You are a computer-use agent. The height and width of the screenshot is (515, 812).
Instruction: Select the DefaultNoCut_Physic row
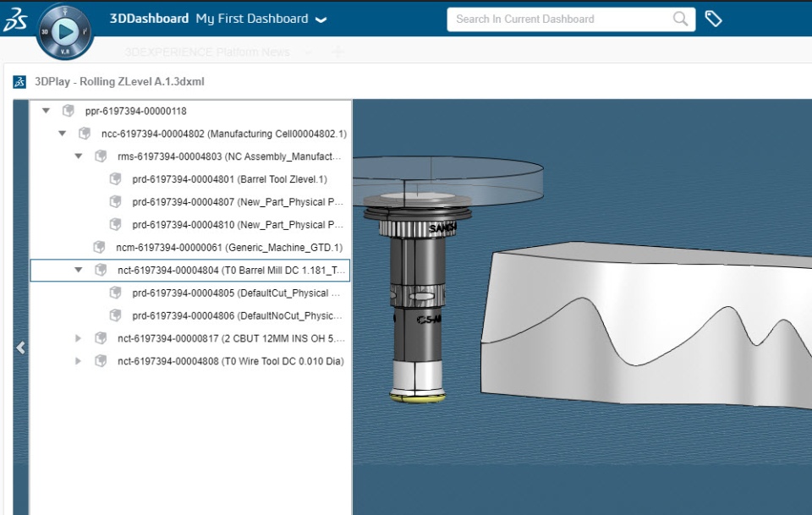pyautogui.click(x=190, y=315)
